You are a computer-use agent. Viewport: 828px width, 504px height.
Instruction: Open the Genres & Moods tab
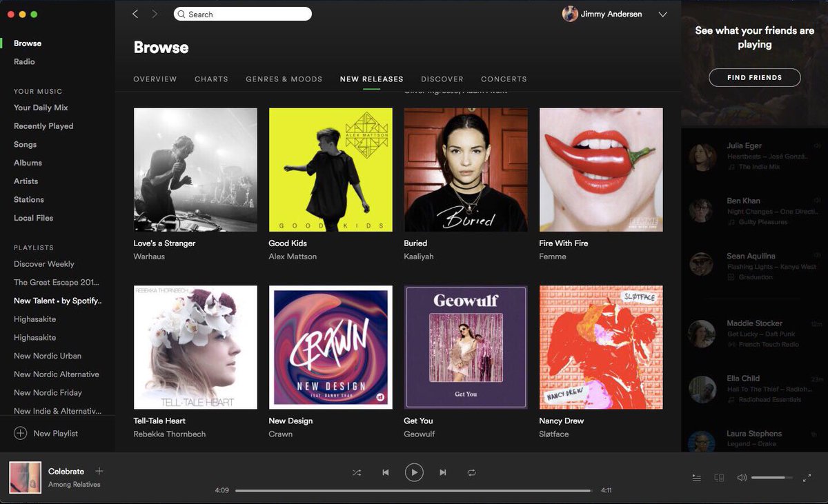tap(284, 79)
